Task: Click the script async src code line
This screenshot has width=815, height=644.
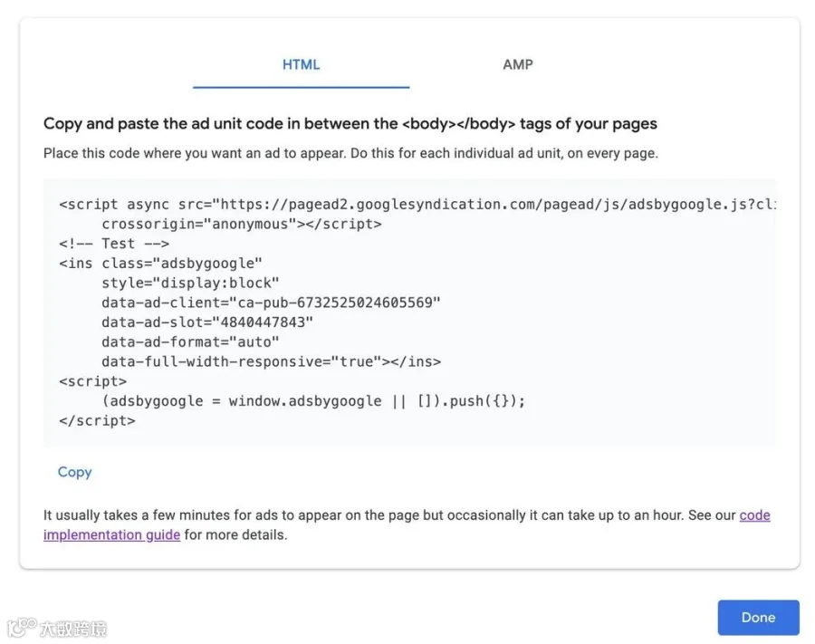Action: pos(417,205)
